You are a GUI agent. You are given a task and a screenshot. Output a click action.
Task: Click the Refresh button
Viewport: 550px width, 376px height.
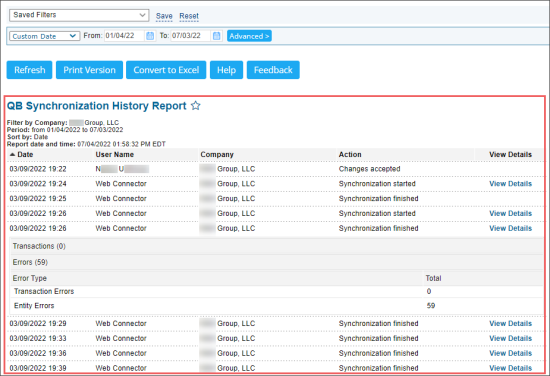tap(29, 70)
